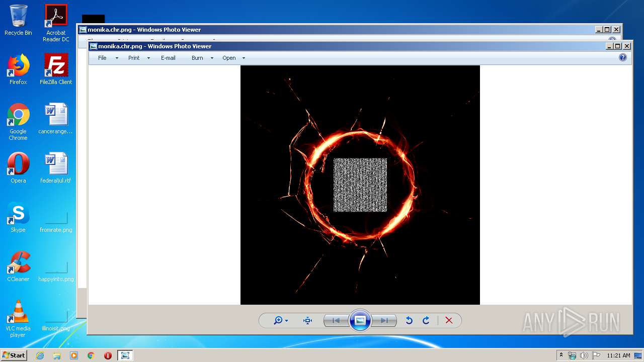Image resolution: width=644 pixels, height=362 pixels.
Task: Maximize the back Photo Viewer window
Action: click(x=607, y=30)
